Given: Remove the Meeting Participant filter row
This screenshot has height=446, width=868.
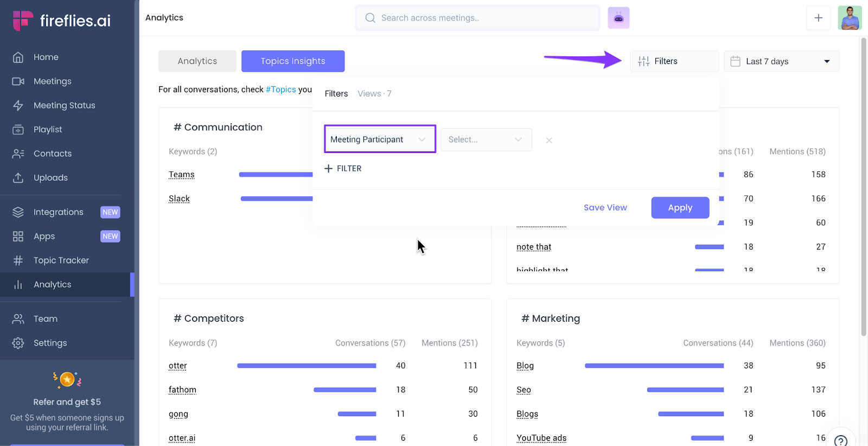Looking at the screenshot, I should [x=549, y=141].
